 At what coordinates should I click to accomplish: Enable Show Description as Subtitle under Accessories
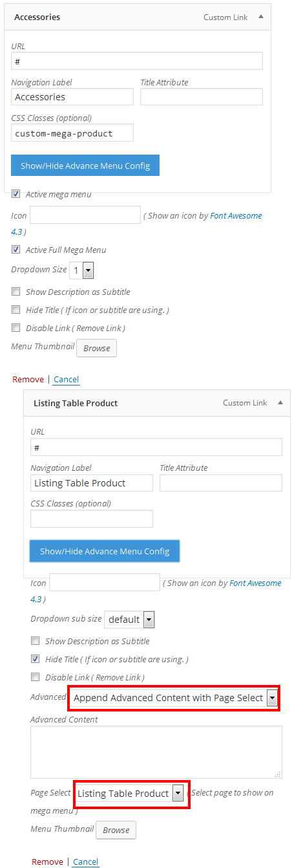pyautogui.click(x=16, y=291)
